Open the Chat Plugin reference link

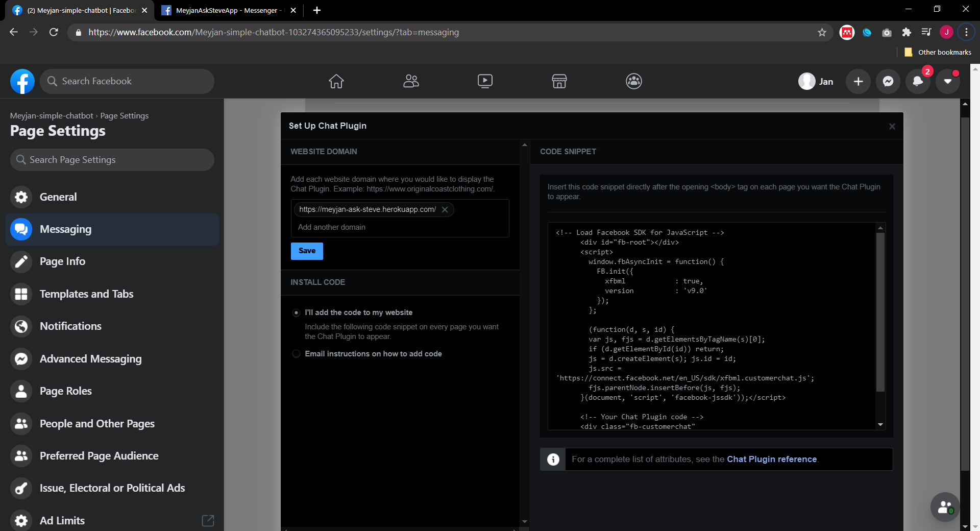click(772, 459)
